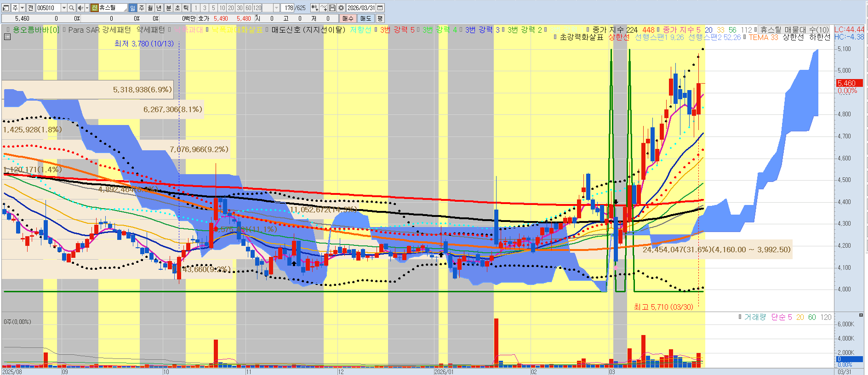Switch chart to tick (틱) period
The image size is (868, 375).
click(x=186, y=8)
